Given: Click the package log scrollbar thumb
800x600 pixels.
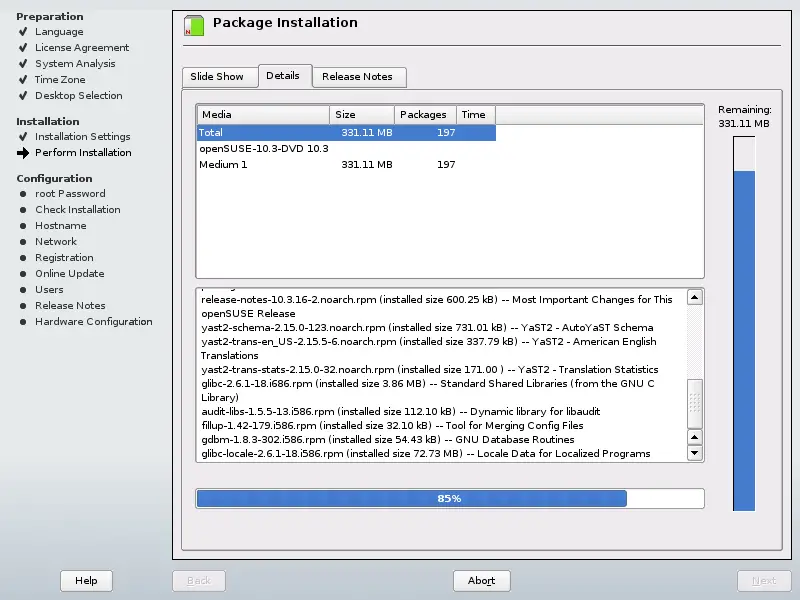Looking at the screenshot, I should 694,404.
